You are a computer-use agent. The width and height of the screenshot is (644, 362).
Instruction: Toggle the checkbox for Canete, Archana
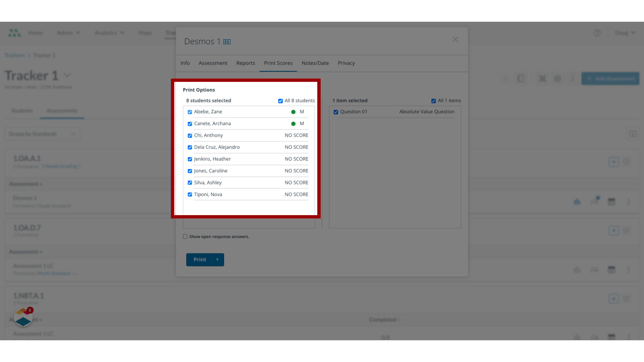[x=190, y=124]
